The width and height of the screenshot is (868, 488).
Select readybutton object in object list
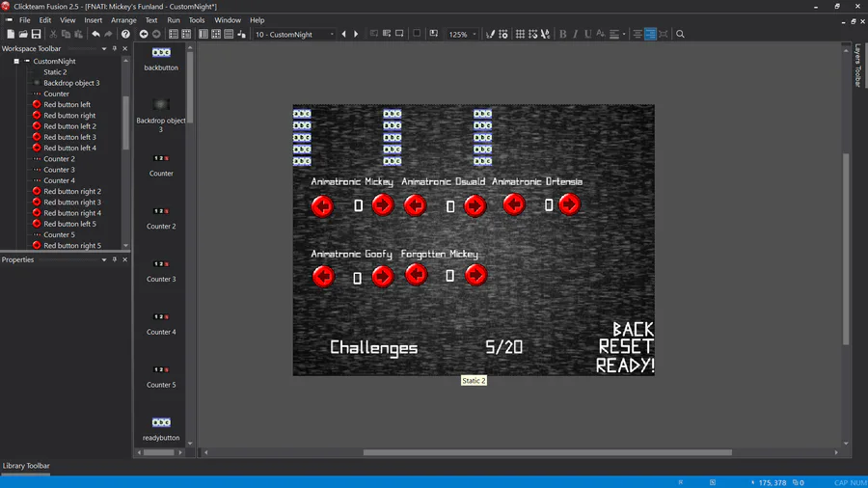(161, 429)
